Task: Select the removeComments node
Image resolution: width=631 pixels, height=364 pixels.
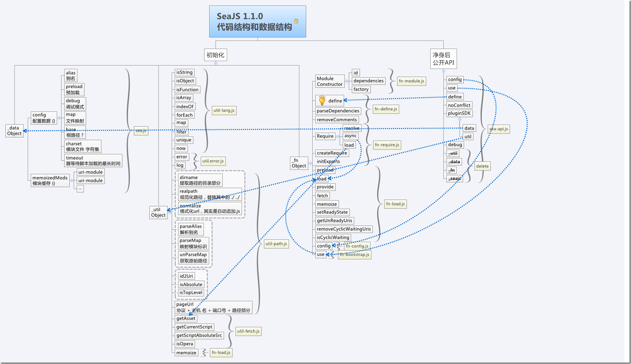Action: point(337,120)
